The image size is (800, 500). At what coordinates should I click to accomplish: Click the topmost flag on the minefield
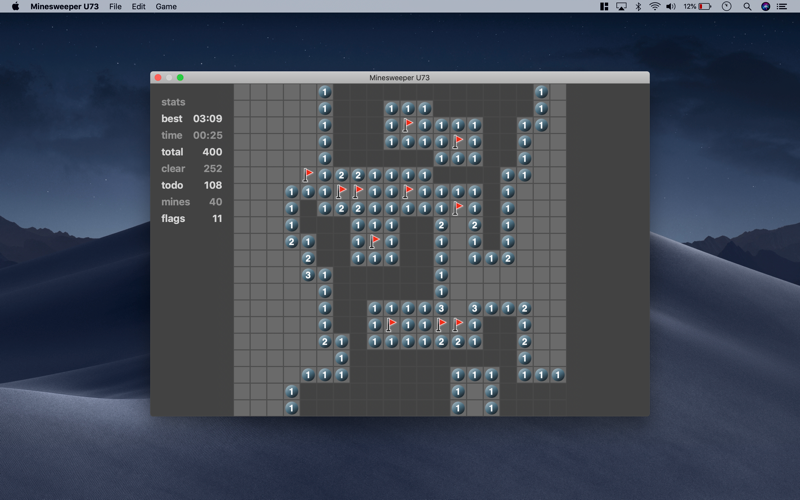[408, 125]
